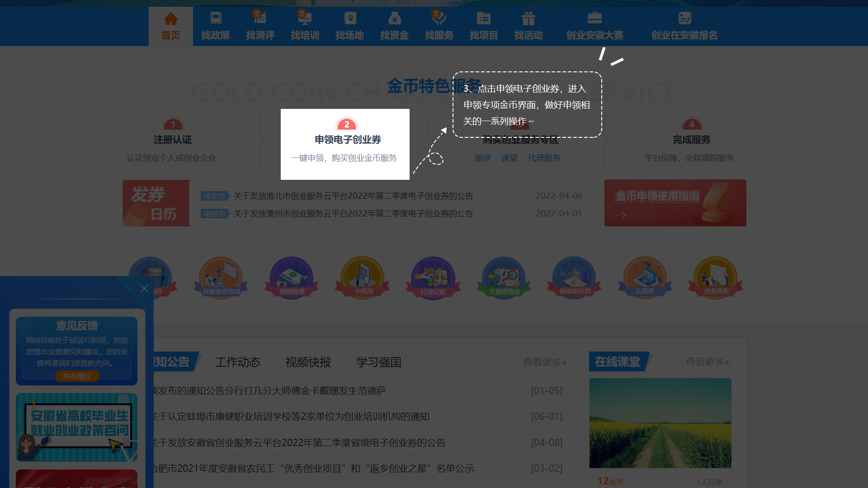The image size is (868, 488).
Task: Select the 找服务 services icon
Action: pos(439,17)
